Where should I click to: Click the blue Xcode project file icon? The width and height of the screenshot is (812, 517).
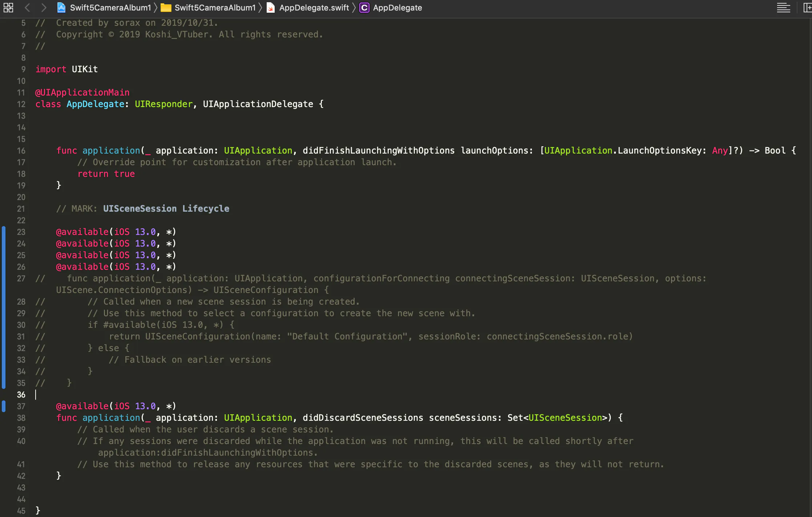coord(61,8)
